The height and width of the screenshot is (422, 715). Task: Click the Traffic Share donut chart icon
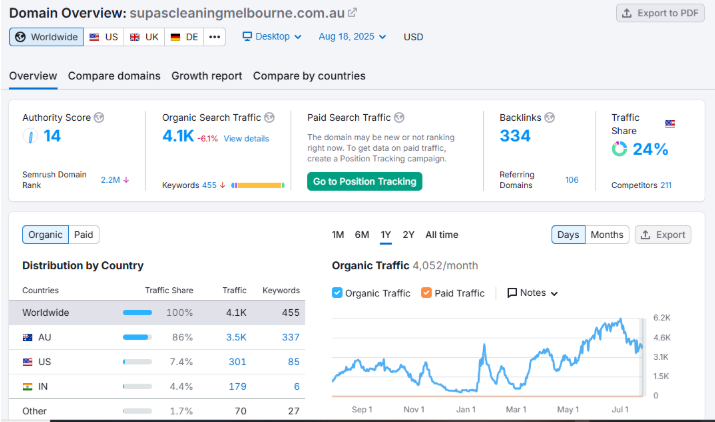620,149
